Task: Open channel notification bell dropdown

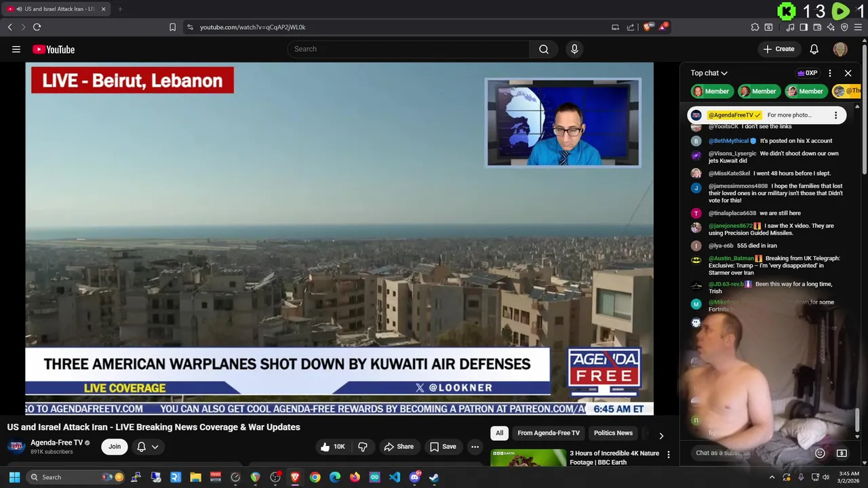Action: point(148,447)
